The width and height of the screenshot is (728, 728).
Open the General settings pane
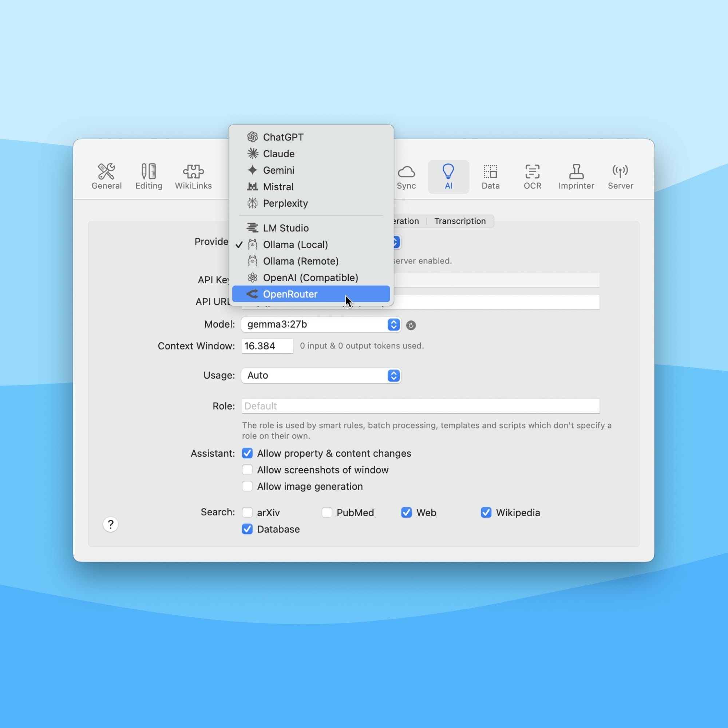107,176
